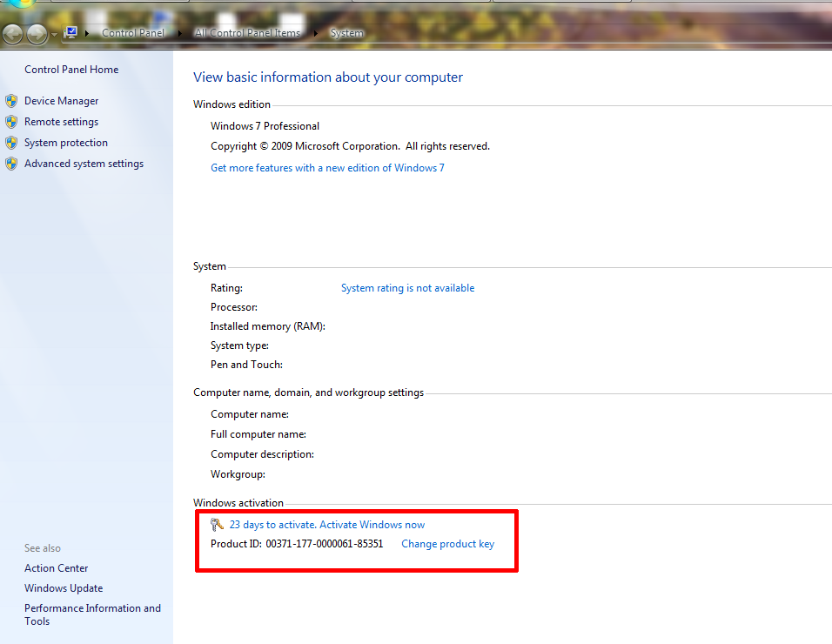
Task: Open Windows Update under See also
Action: (x=64, y=588)
